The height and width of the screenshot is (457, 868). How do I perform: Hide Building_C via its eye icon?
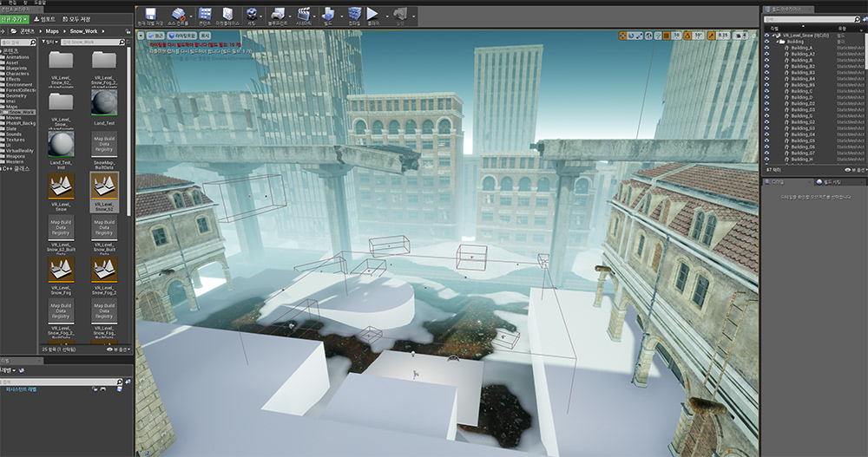pos(766,91)
